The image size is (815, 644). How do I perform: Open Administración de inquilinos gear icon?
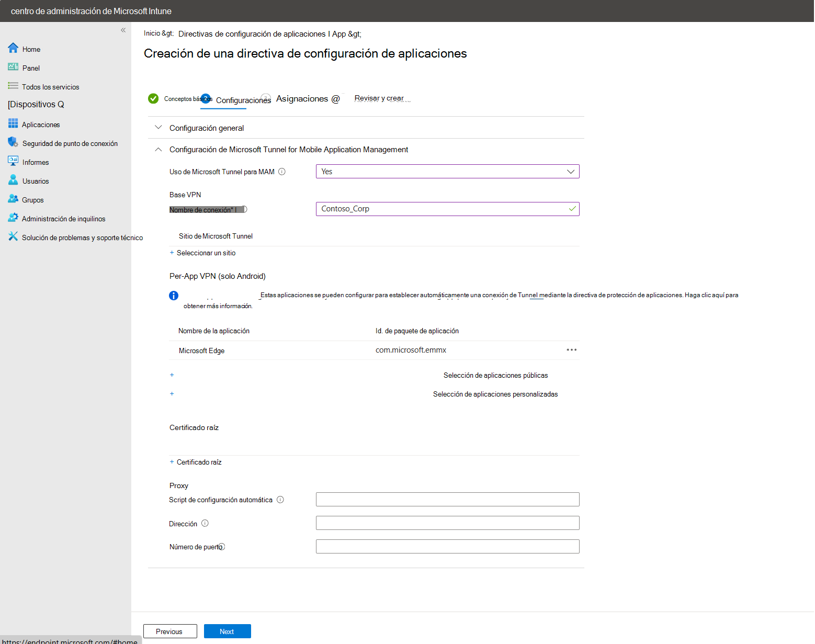[x=13, y=218]
